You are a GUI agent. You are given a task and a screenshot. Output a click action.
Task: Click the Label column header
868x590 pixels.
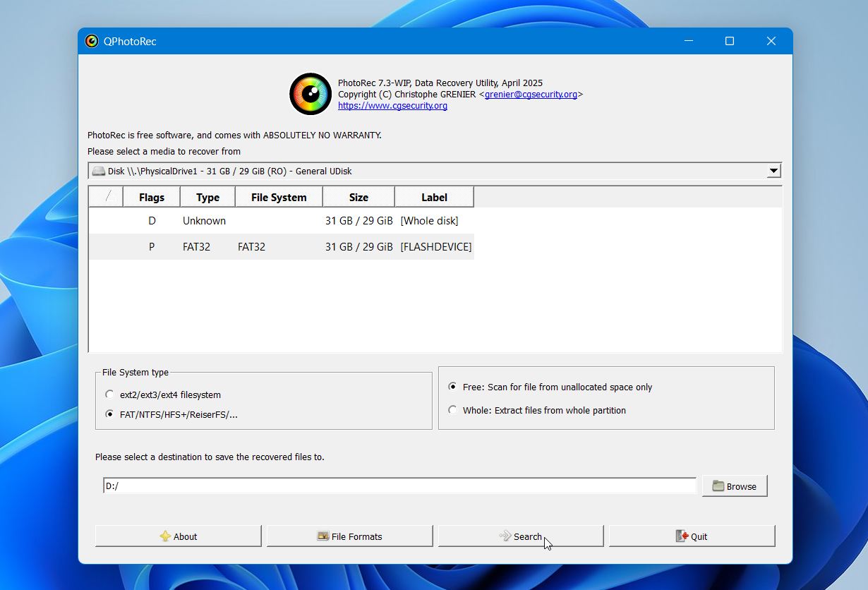click(434, 198)
